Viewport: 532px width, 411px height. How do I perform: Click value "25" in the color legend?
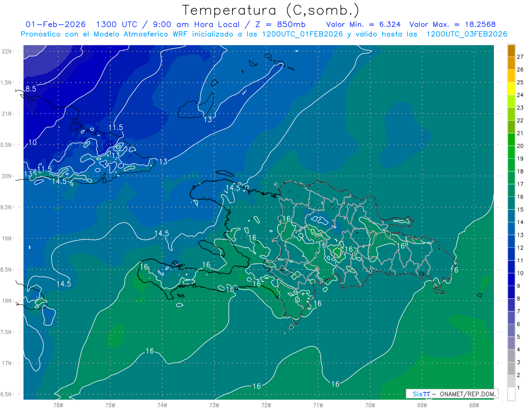tap(520, 82)
